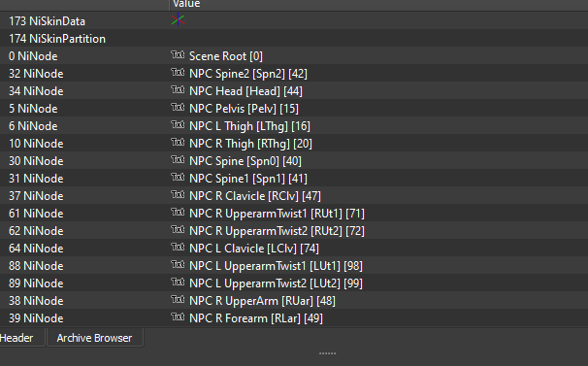Click Txt icon beside NPC Spine2 [Spn2]
Screen dimensions: 588x366
point(178,73)
